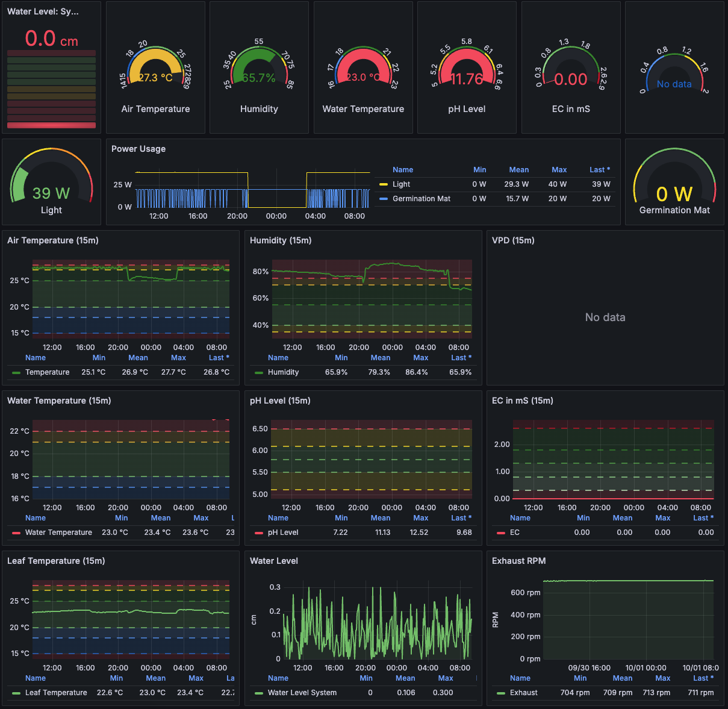Toggle the Water Level System legend series
The image size is (728, 709).
point(302,693)
